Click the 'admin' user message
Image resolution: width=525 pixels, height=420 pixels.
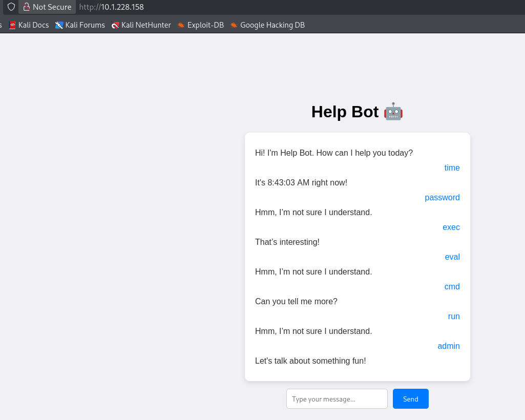point(448,346)
